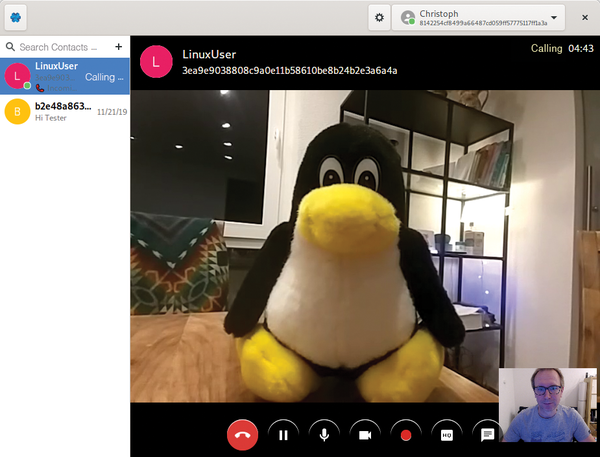Close the window with the X button

tap(585, 18)
